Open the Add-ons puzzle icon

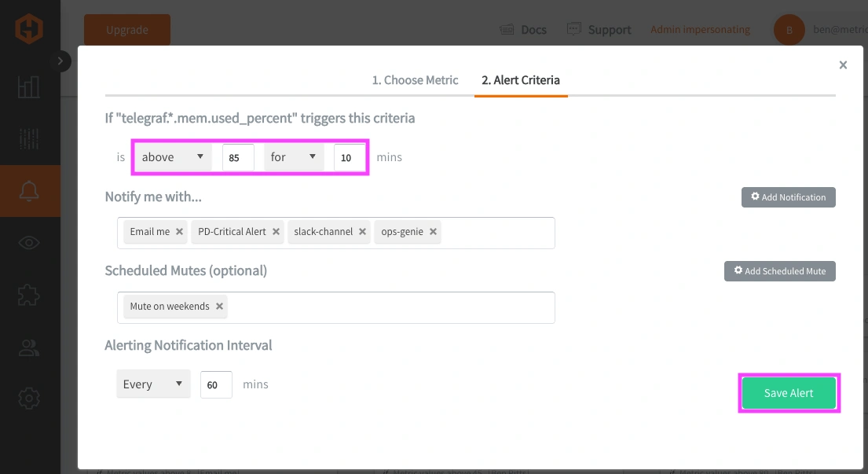(x=29, y=295)
